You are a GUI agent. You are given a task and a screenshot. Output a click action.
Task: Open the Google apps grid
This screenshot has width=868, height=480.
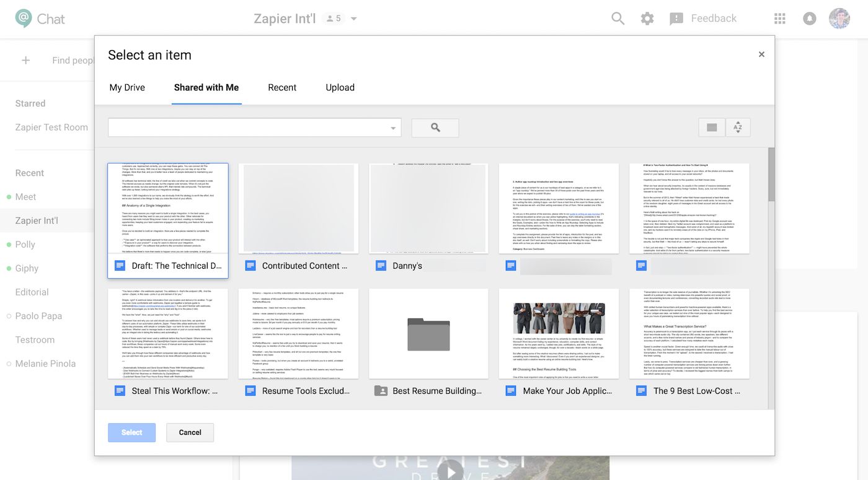point(780,19)
